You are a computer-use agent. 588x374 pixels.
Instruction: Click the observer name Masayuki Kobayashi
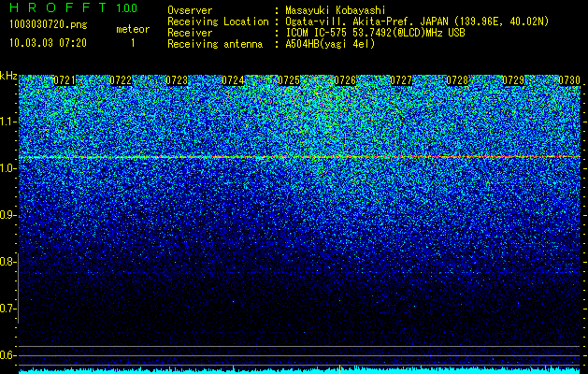pos(336,10)
